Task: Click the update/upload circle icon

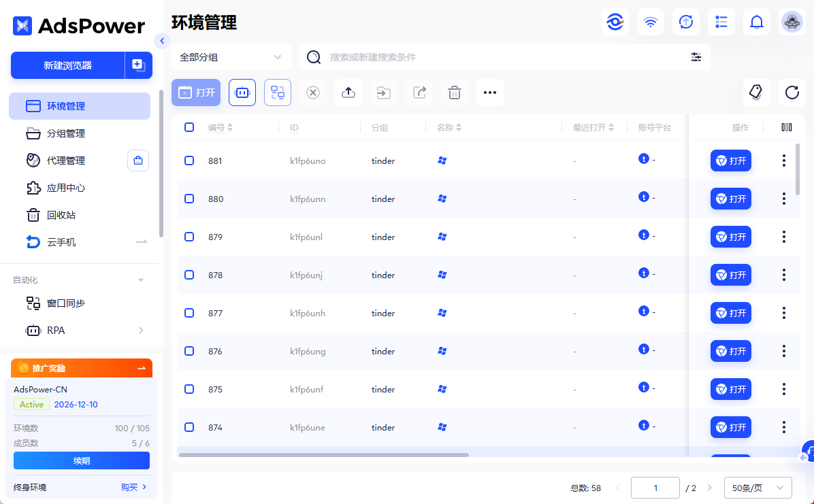Action: click(x=686, y=22)
